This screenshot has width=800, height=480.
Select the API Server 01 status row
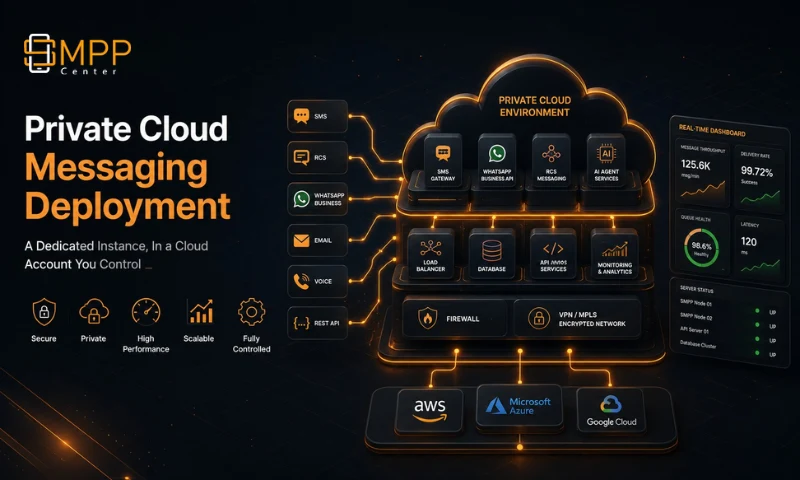pos(728,335)
